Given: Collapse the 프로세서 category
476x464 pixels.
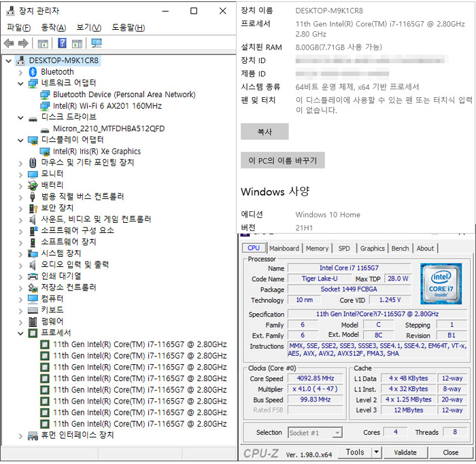Looking at the screenshot, I should 20,334.
